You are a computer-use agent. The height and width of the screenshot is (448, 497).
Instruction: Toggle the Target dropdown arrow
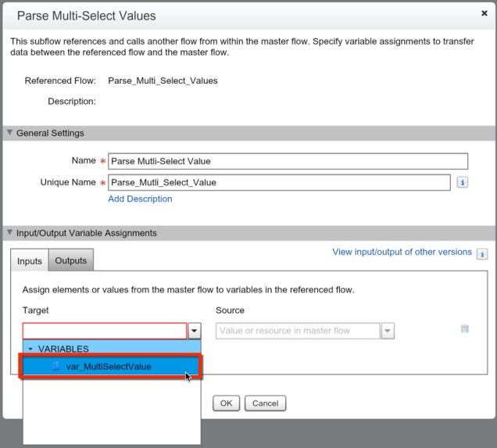click(x=195, y=332)
